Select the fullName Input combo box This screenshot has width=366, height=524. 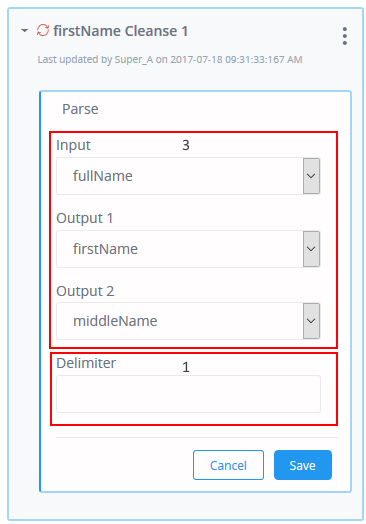click(x=188, y=176)
